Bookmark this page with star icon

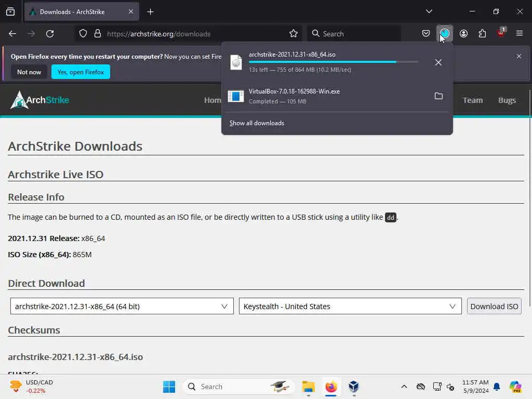pyautogui.click(x=294, y=34)
